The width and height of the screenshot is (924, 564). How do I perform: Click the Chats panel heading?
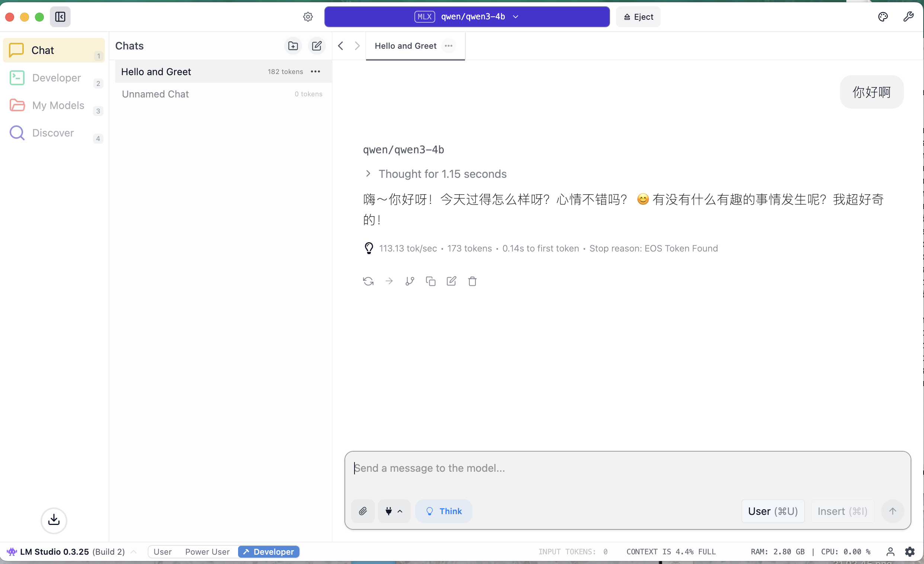[x=129, y=46]
